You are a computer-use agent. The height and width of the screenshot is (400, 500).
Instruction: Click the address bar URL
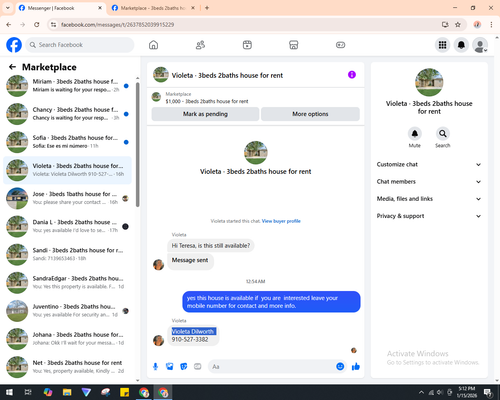pyautogui.click(x=118, y=25)
